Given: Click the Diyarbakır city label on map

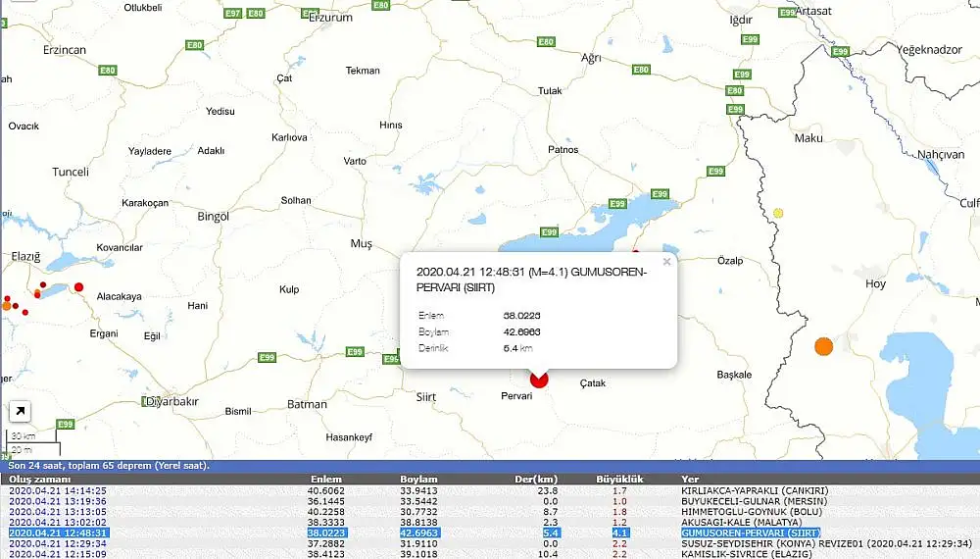Looking at the screenshot, I should pyautogui.click(x=171, y=401).
